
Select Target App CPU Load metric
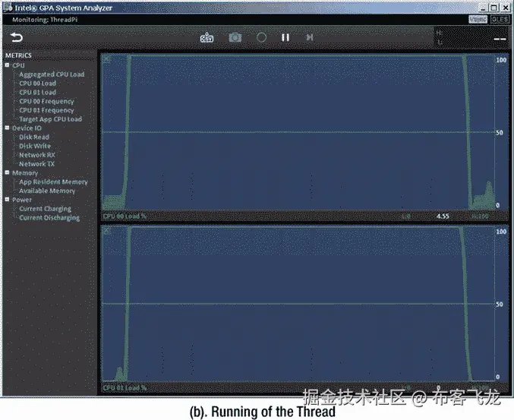(50, 119)
